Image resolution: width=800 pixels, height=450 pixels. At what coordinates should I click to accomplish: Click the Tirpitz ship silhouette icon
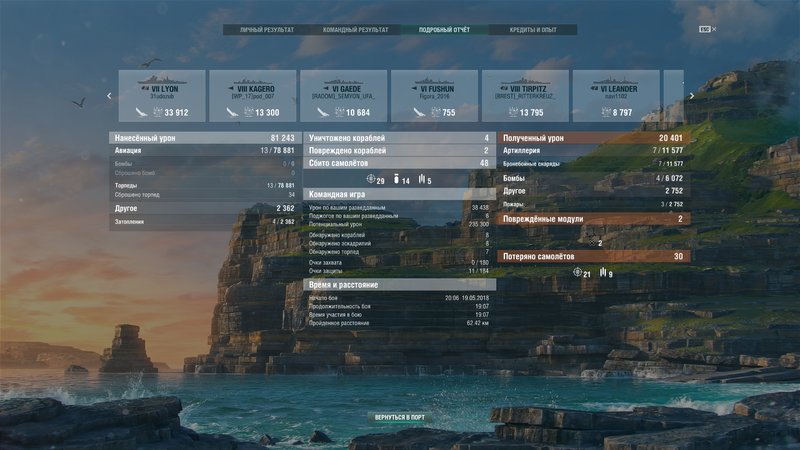tap(526, 81)
